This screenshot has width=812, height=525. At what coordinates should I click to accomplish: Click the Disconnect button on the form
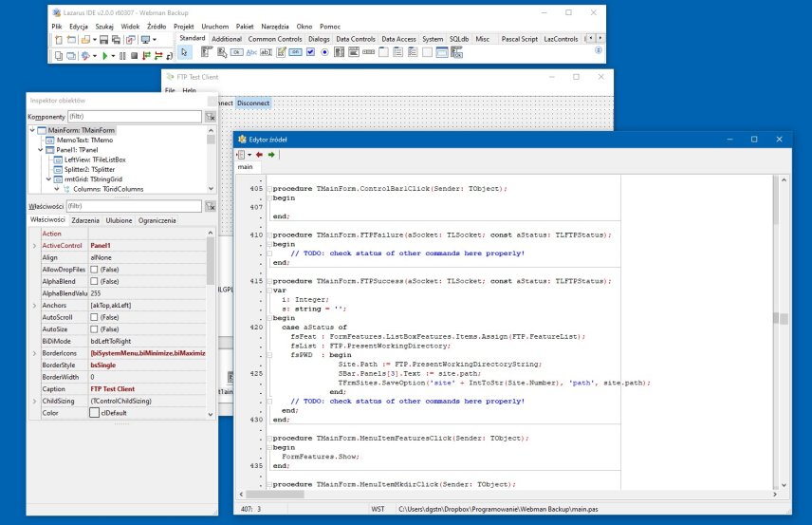point(253,103)
